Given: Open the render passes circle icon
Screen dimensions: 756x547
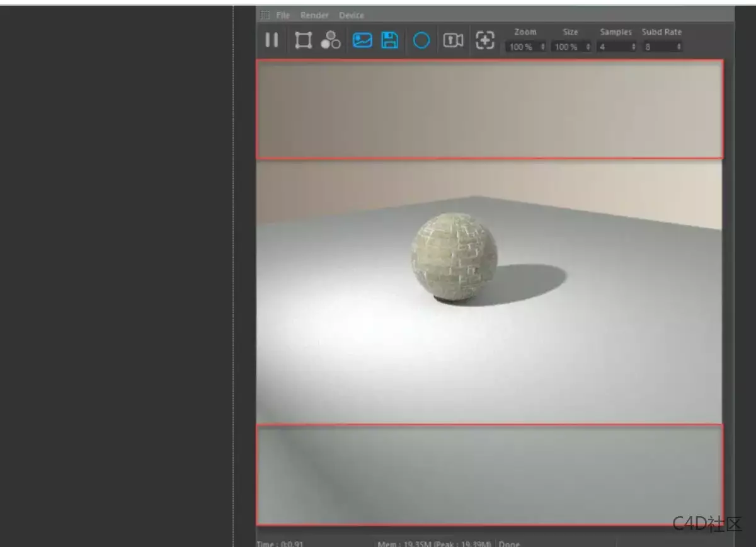Looking at the screenshot, I should point(421,40).
